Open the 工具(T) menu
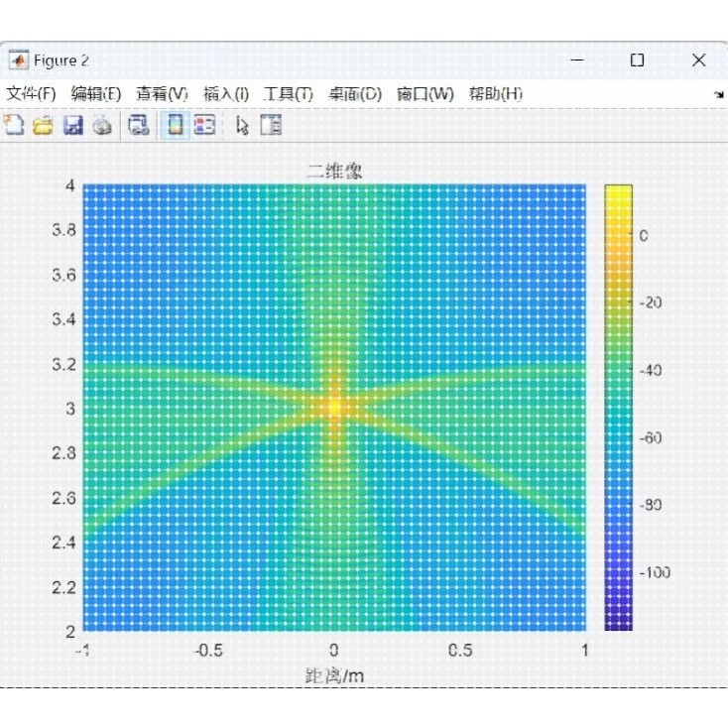 coord(289,94)
